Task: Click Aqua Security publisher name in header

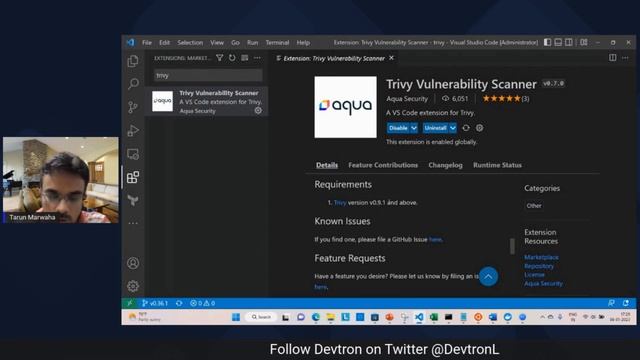Action: pyautogui.click(x=407, y=98)
